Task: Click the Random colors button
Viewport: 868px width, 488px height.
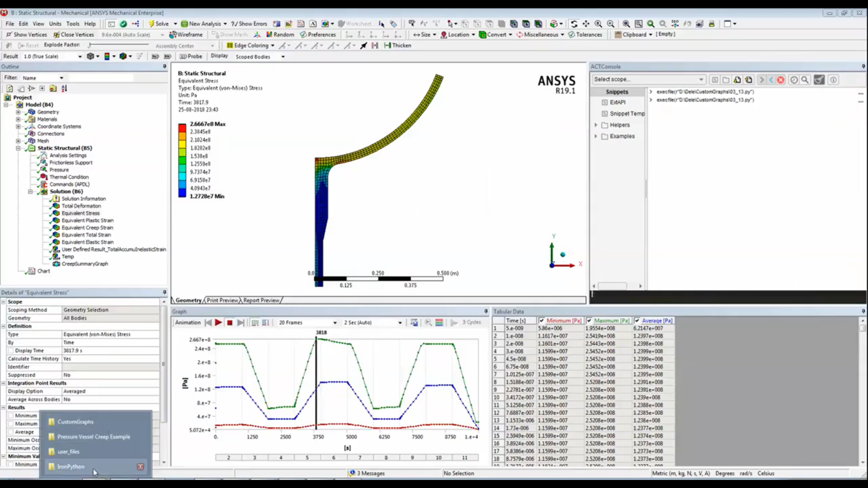Action: (x=280, y=35)
